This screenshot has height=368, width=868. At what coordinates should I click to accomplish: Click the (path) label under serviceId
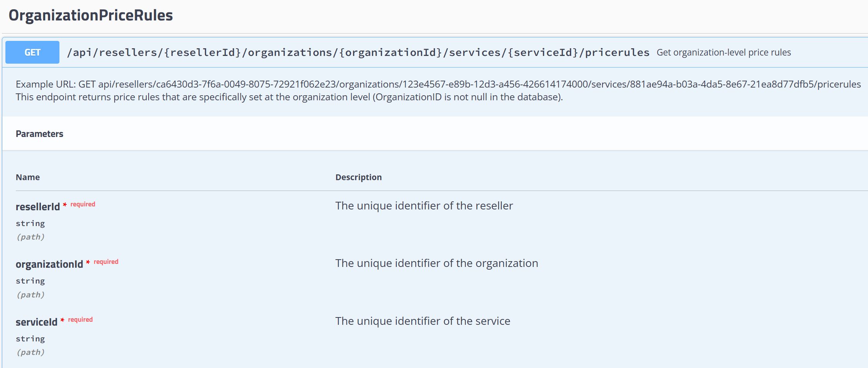pyautogui.click(x=30, y=352)
